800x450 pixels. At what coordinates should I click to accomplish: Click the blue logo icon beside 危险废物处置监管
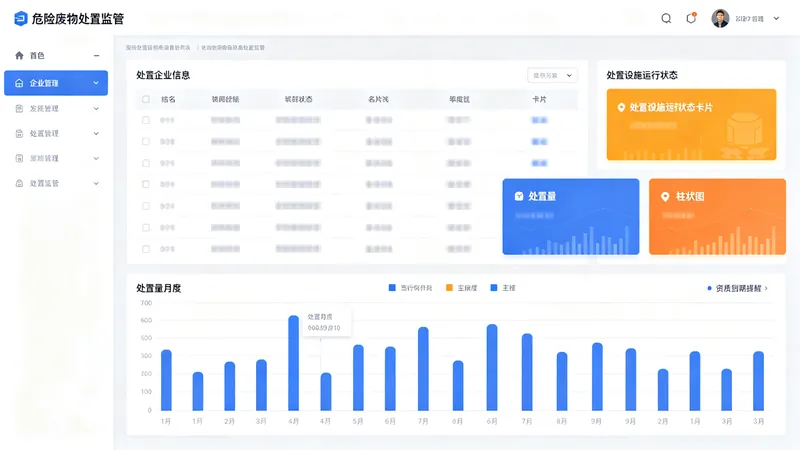(x=20, y=18)
